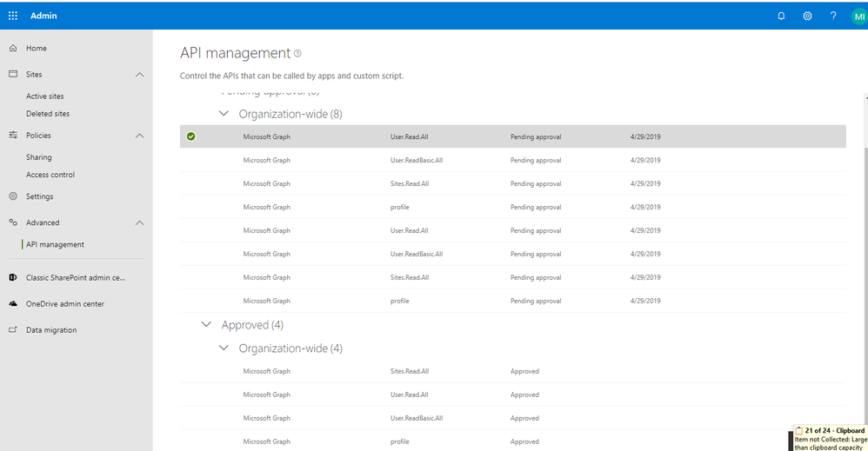Viewport: 868px width, 451px height.
Task: Click the Home house icon
Action: pyautogui.click(x=13, y=48)
